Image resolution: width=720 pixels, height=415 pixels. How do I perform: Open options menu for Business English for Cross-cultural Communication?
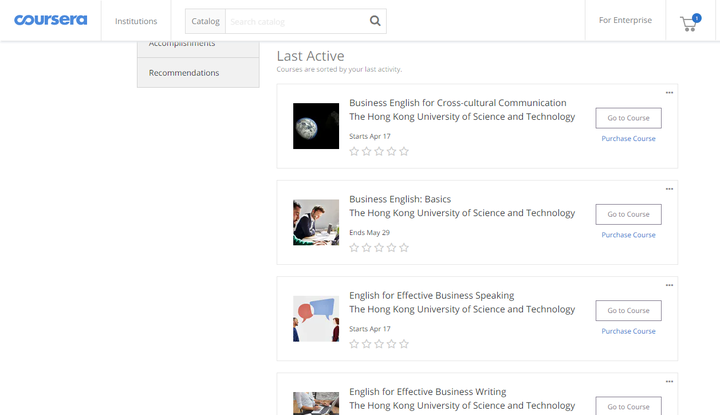coord(669,93)
